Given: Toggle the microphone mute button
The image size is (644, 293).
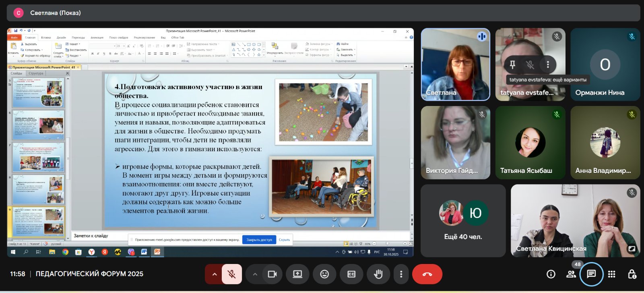Looking at the screenshot, I should coord(231,274).
